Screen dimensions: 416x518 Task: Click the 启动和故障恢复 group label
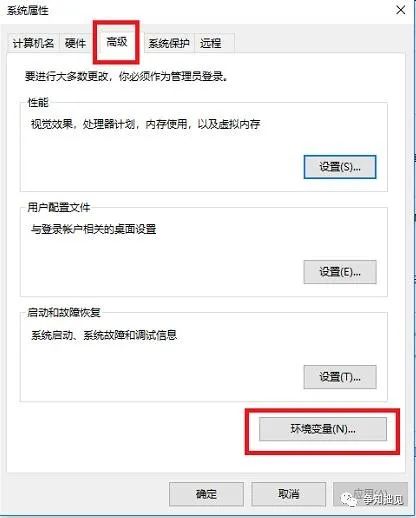64,312
